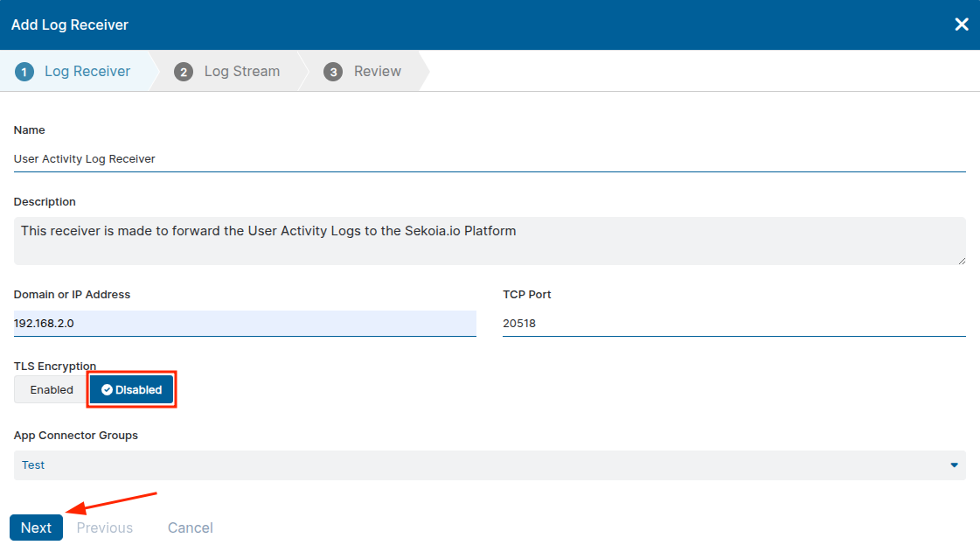Switch to the Log Receiver step tab
The height and width of the screenshot is (552, 980).
[x=87, y=72]
